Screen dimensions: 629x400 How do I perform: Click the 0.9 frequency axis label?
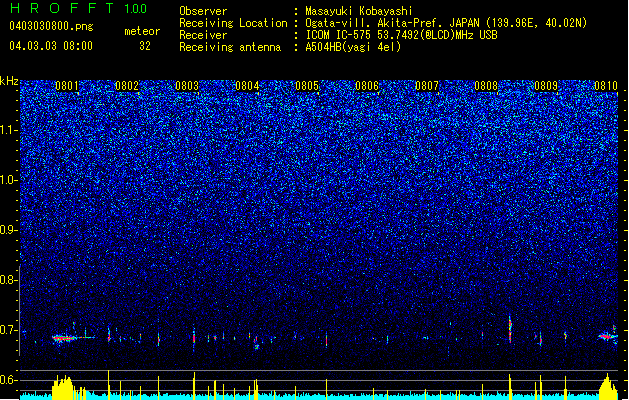[9, 230]
